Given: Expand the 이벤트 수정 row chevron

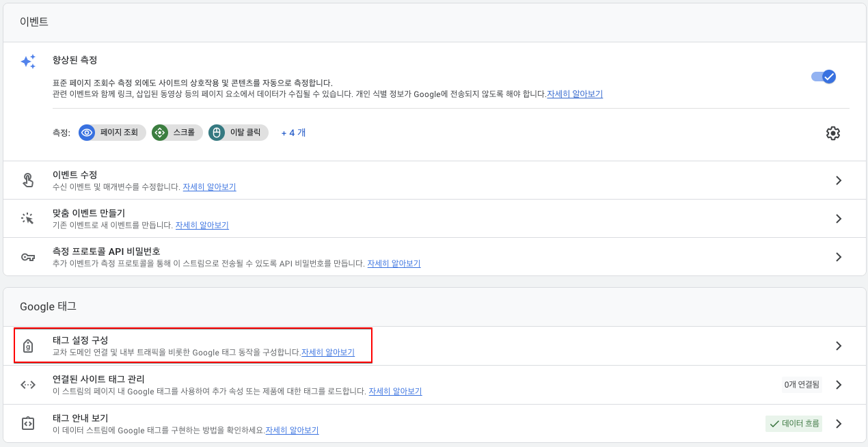Looking at the screenshot, I should click(x=839, y=180).
